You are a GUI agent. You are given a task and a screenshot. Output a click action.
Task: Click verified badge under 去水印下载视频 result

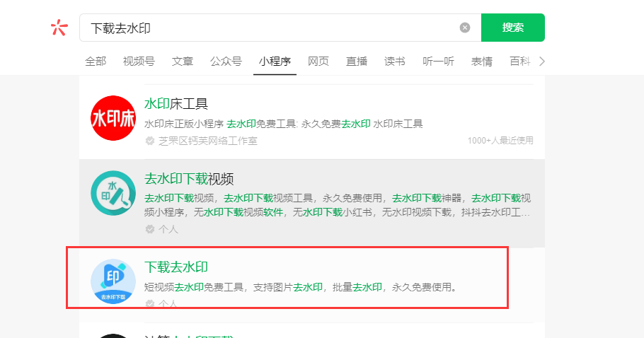pos(150,229)
